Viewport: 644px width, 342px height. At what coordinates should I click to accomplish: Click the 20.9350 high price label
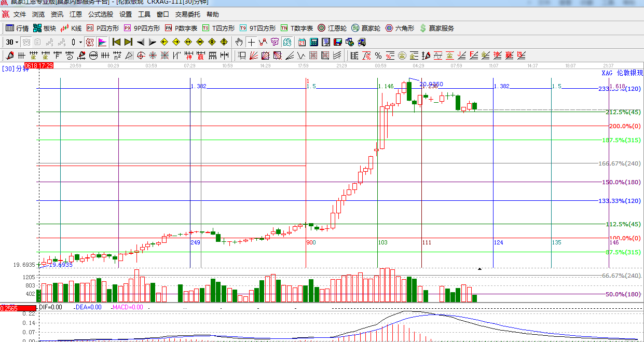(x=431, y=84)
